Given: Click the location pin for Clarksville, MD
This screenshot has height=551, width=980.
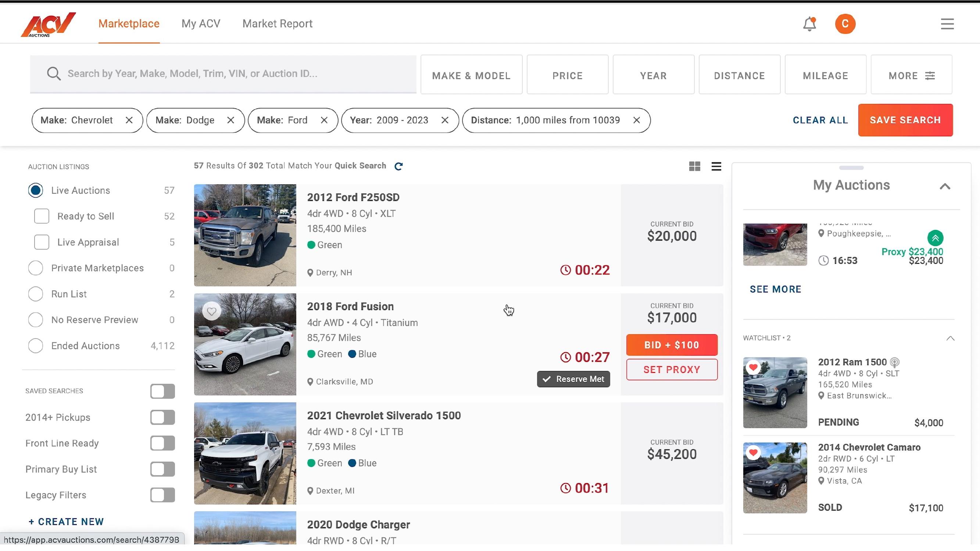Looking at the screenshot, I should tap(310, 382).
